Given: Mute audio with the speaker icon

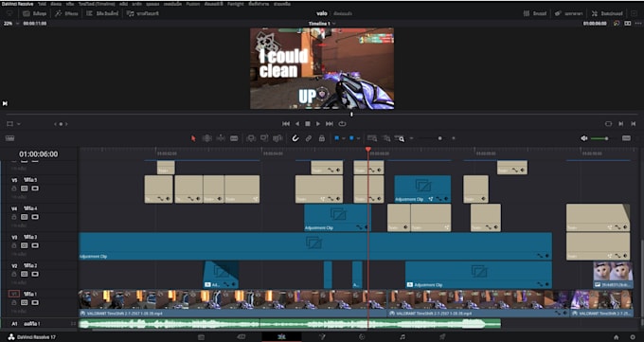Looking at the screenshot, I should pos(584,138).
